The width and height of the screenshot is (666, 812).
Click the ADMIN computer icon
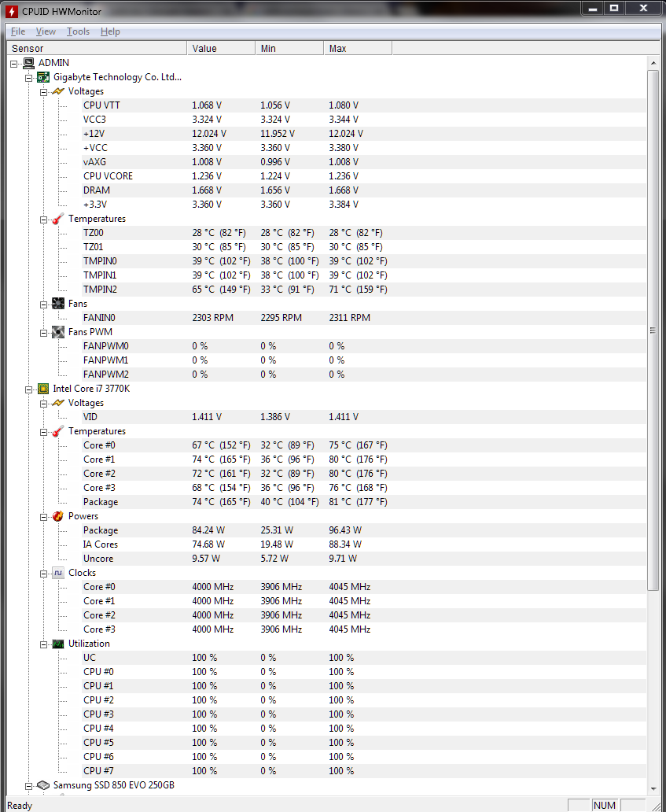pyautogui.click(x=29, y=63)
